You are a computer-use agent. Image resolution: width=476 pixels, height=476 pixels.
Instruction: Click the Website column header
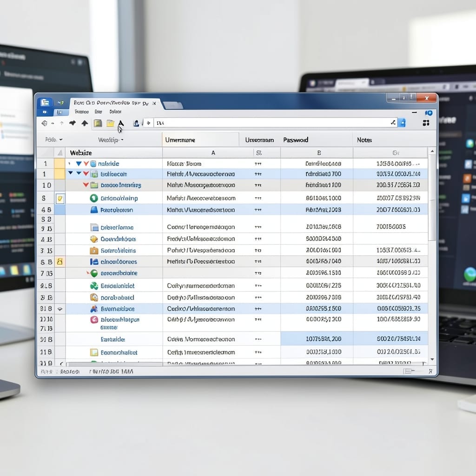81,152
